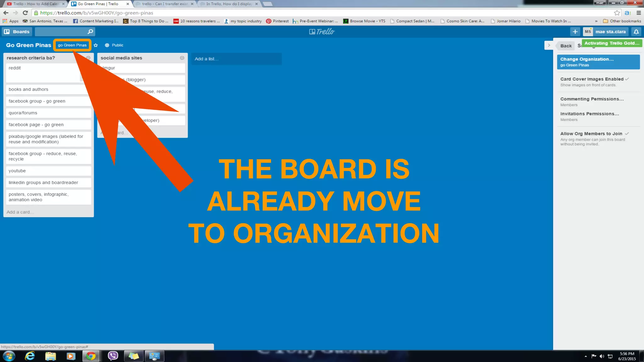Switch to trello - Can I transfer tab
The height and width of the screenshot is (362, 644).
[x=165, y=4]
